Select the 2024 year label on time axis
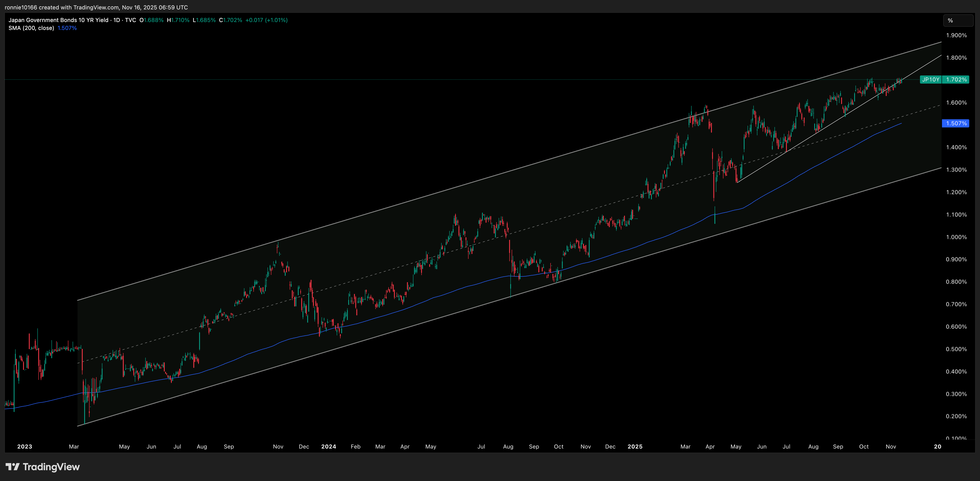 (329, 446)
